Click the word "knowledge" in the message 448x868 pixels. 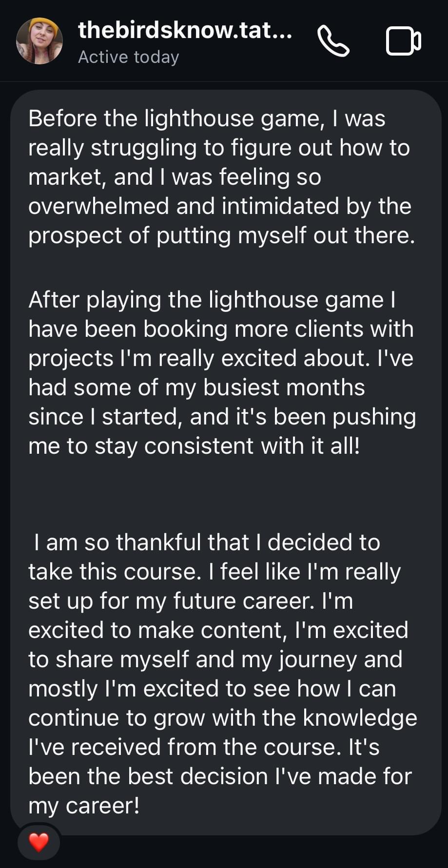[x=360, y=718]
